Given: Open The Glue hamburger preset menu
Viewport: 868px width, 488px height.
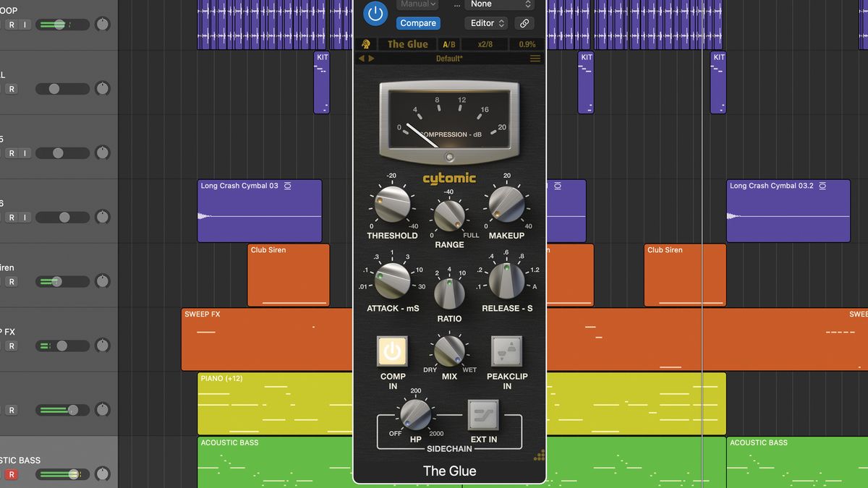Looking at the screenshot, I should coord(535,59).
